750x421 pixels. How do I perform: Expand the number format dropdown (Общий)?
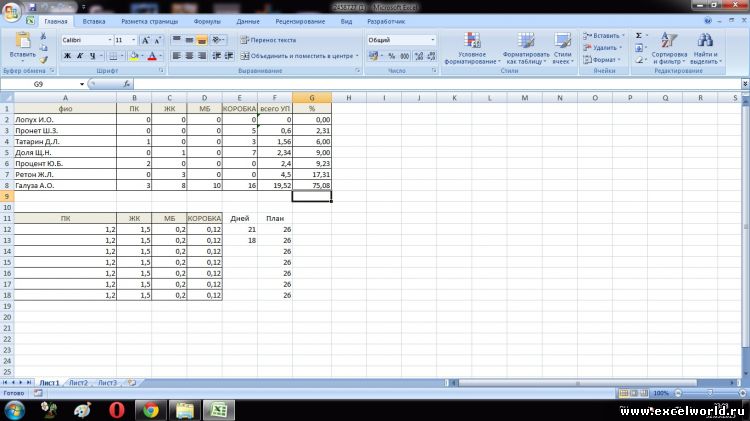click(432, 40)
